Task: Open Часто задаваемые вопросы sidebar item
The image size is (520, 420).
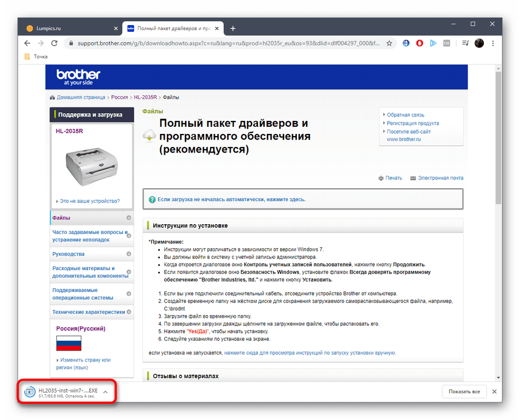Action: (x=91, y=236)
